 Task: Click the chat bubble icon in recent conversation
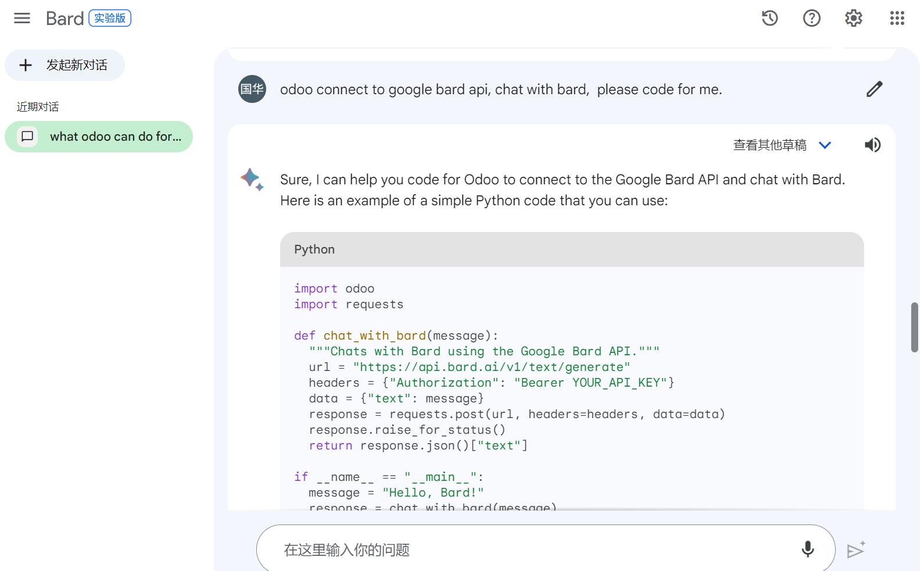click(27, 137)
